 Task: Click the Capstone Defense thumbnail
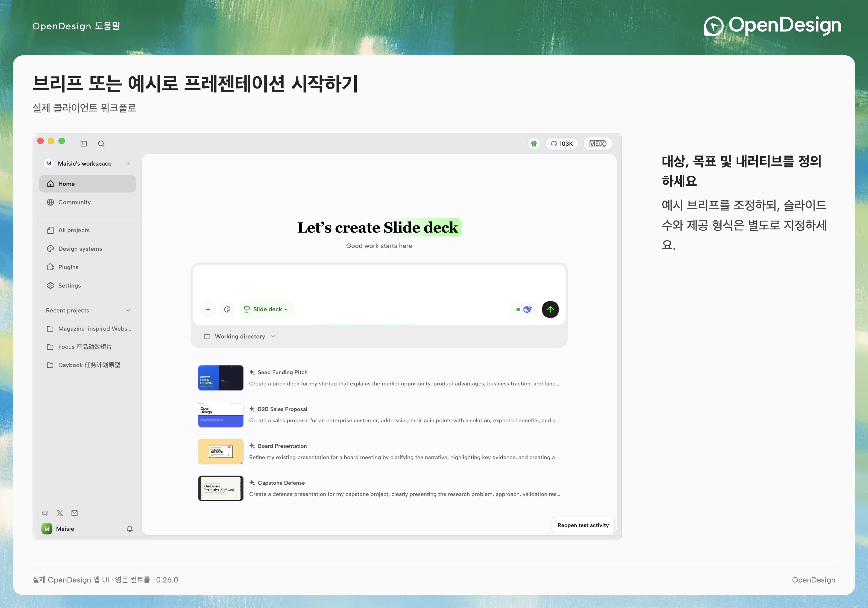221,489
